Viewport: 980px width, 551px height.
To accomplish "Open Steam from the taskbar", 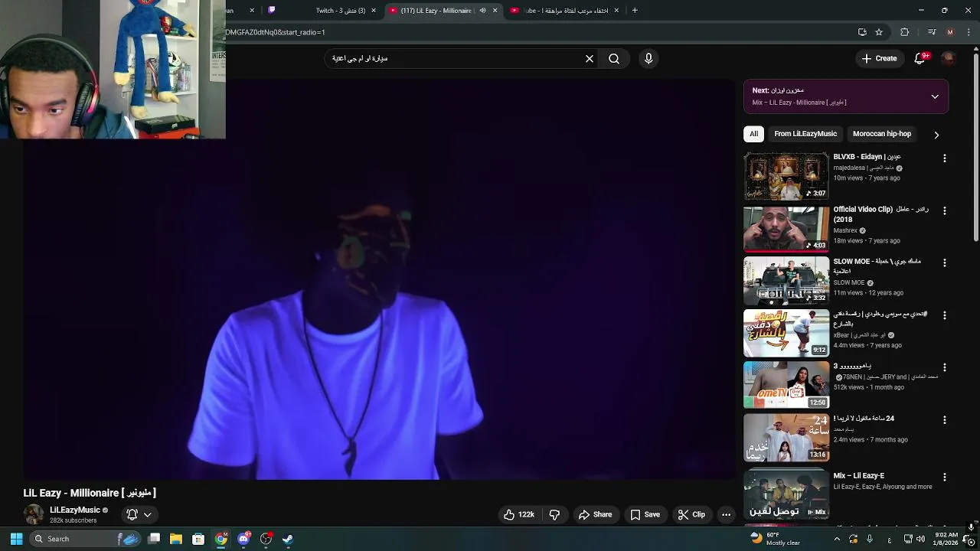I will click(x=288, y=539).
